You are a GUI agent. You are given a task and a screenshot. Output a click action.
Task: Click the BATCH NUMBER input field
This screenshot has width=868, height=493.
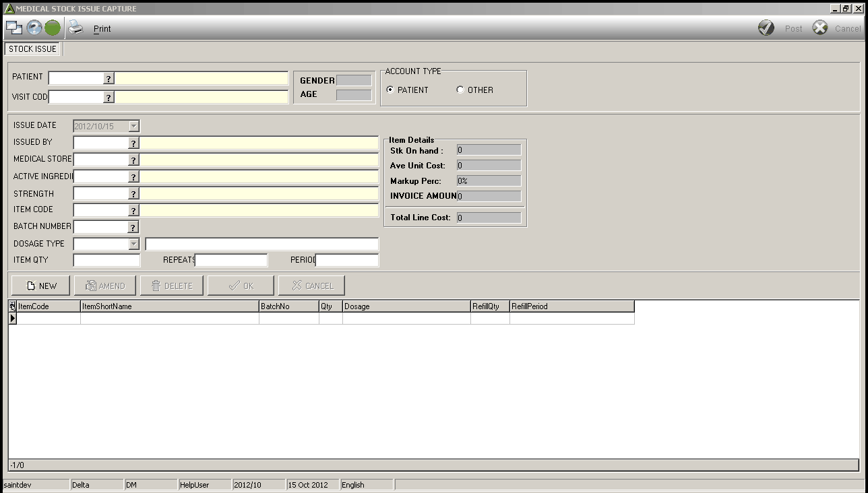click(100, 228)
